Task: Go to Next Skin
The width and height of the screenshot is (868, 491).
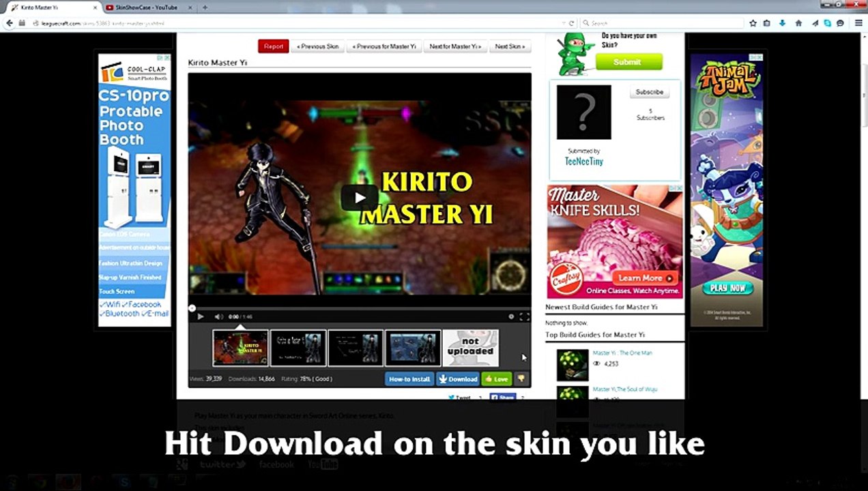Action: [x=510, y=46]
